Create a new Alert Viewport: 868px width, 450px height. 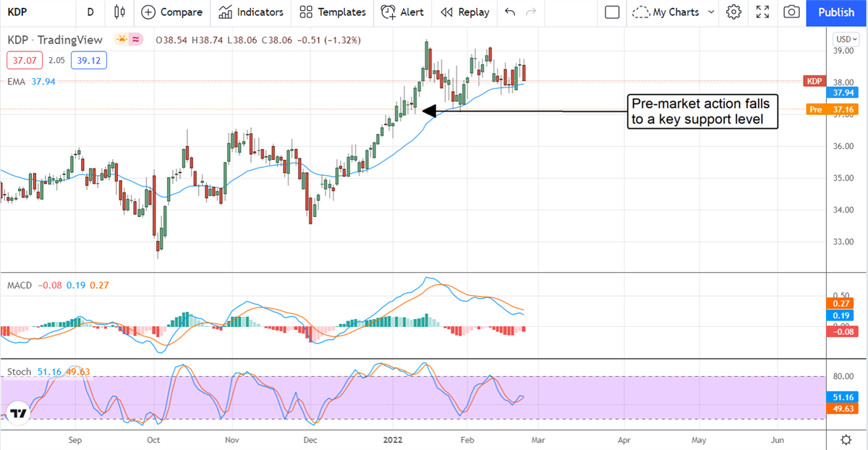(x=402, y=12)
